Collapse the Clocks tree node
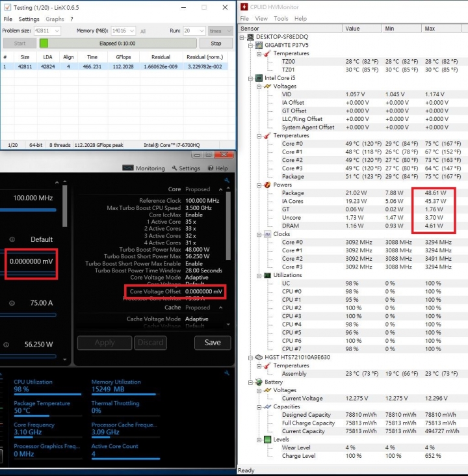468x476 pixels. click(x=259, y=234)
